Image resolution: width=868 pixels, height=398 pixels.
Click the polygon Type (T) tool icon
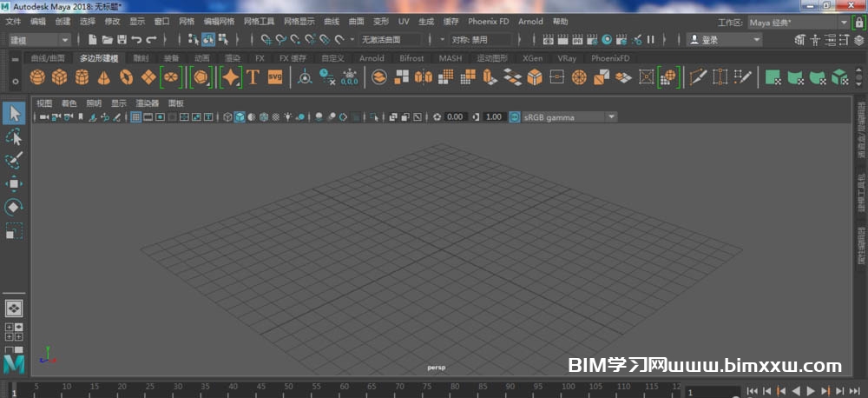(253, 77)
